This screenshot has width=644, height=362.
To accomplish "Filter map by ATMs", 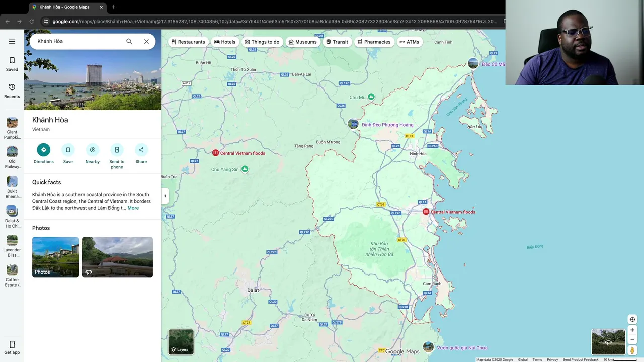I will click(409, 42).
